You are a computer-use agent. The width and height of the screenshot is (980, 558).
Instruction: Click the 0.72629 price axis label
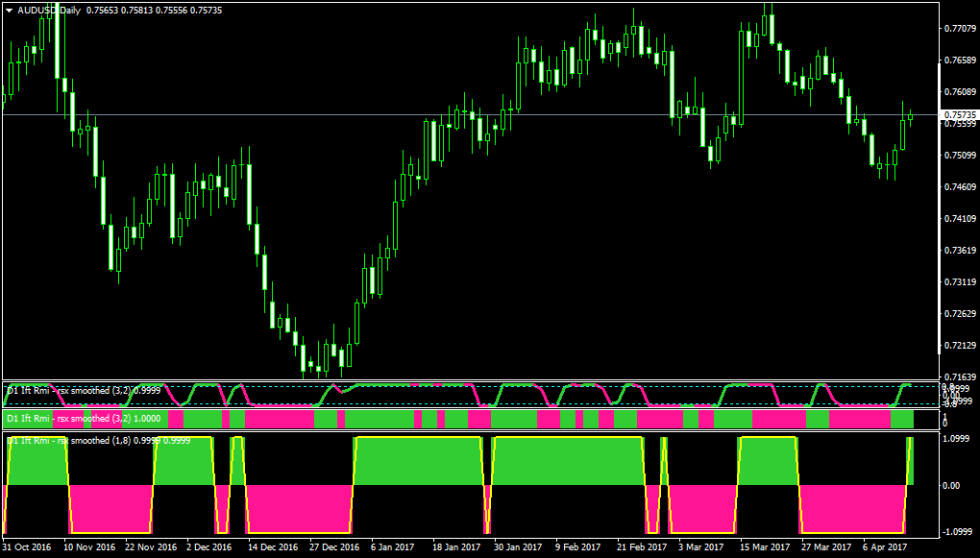pyautogui.click(x=959, y=314)
